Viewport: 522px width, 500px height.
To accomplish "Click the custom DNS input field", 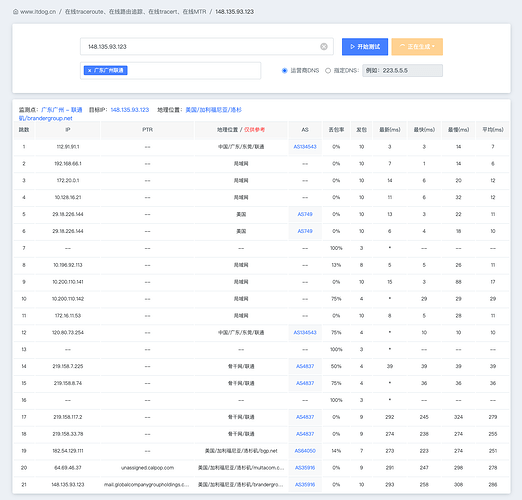I will click(402, 71).
